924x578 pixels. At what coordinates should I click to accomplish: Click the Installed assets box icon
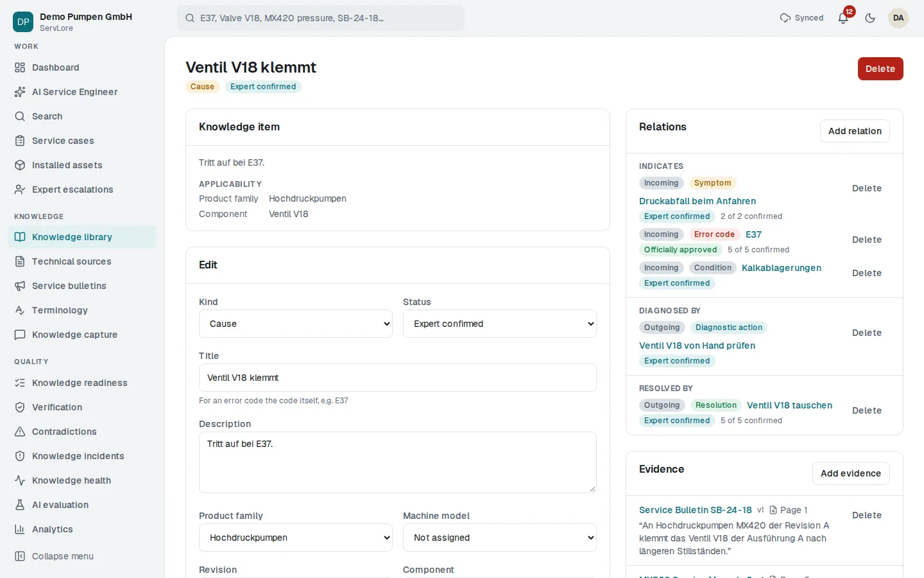pos(20,165)
